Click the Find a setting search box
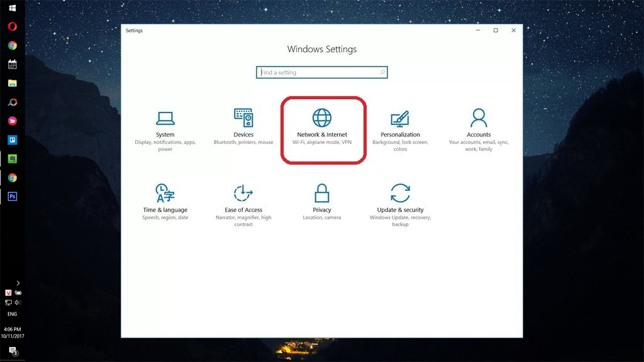The width and height of the screenshot is (644, 362). tap(321, 72)
